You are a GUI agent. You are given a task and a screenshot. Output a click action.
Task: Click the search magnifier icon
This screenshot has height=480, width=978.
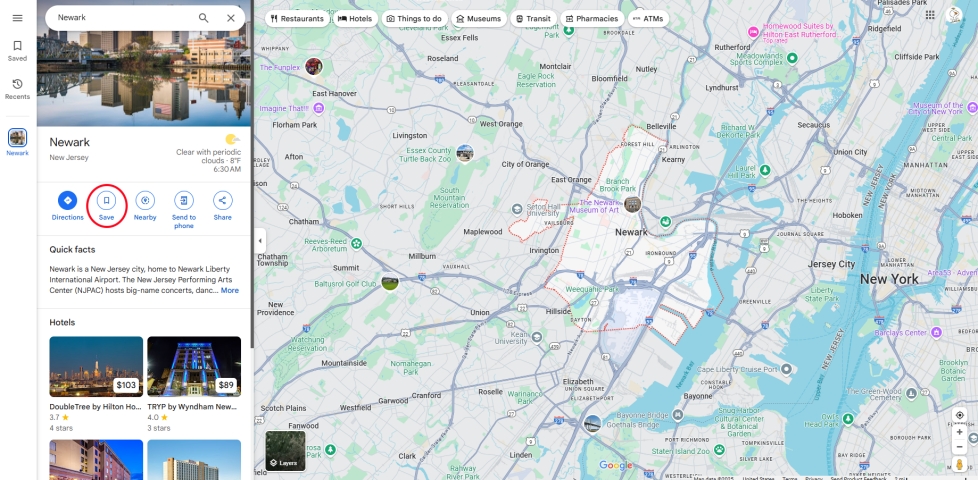[203, 18]
